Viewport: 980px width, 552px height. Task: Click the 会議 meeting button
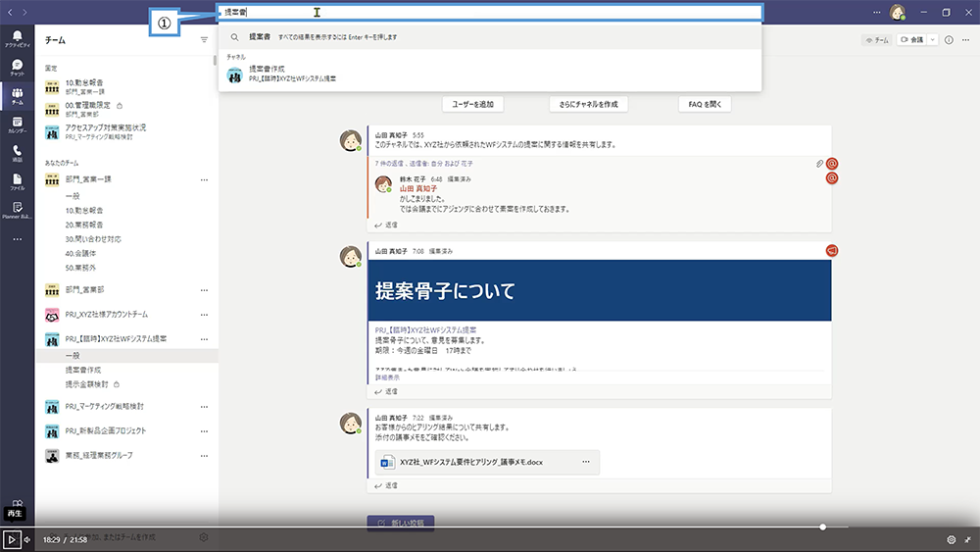click(x=912, y=40)
